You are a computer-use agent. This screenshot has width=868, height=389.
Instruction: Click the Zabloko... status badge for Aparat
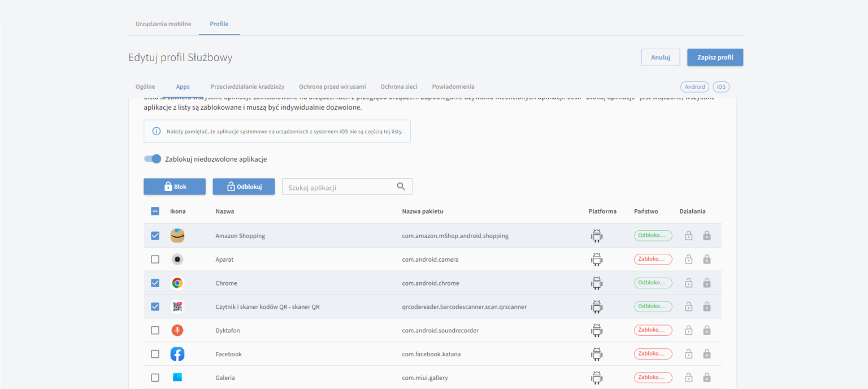tap(653, 259)
